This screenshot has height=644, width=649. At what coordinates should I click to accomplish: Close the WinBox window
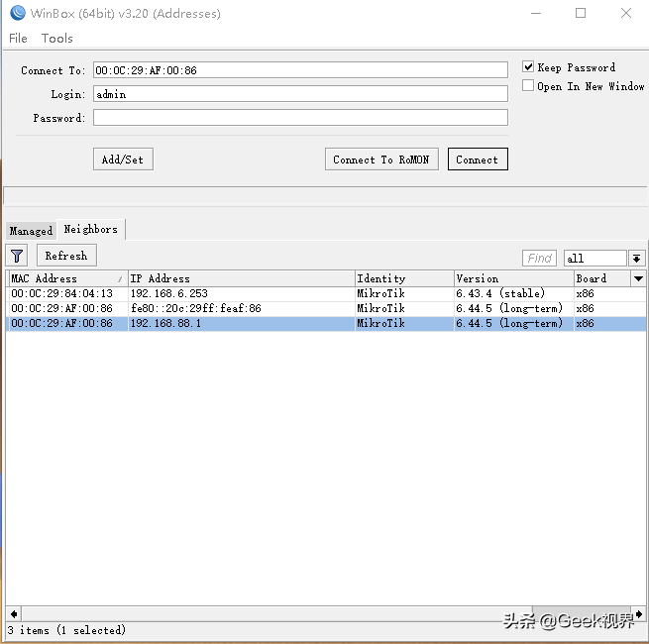tap(626, 13)
